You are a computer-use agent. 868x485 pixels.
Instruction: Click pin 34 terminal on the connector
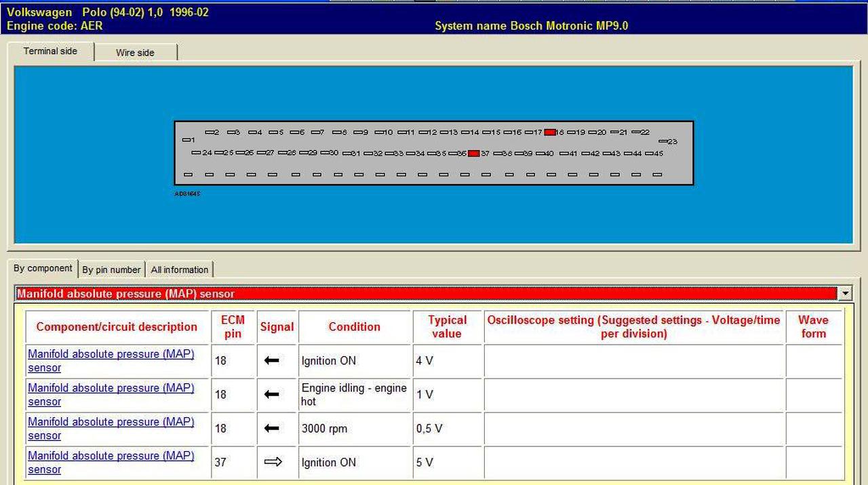pos(411,153)
